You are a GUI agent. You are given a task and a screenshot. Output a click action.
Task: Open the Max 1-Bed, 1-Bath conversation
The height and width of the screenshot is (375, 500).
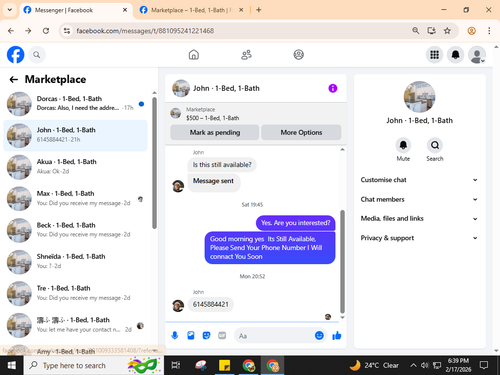pyautogui.click(x=75, y=199)
